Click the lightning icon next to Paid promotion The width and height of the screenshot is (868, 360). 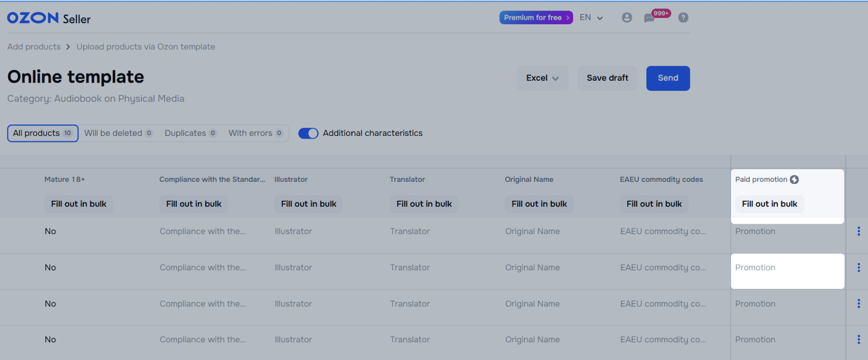point(794,180)
